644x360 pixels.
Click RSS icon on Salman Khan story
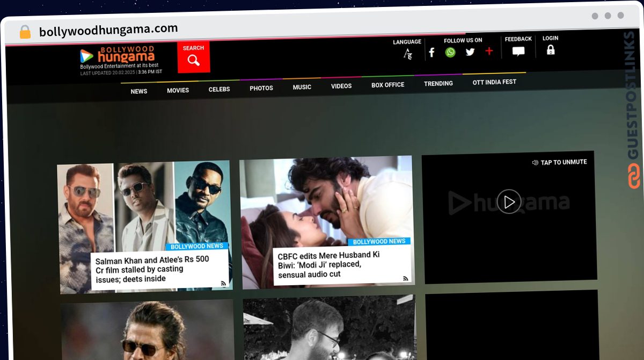coord(223,283)
